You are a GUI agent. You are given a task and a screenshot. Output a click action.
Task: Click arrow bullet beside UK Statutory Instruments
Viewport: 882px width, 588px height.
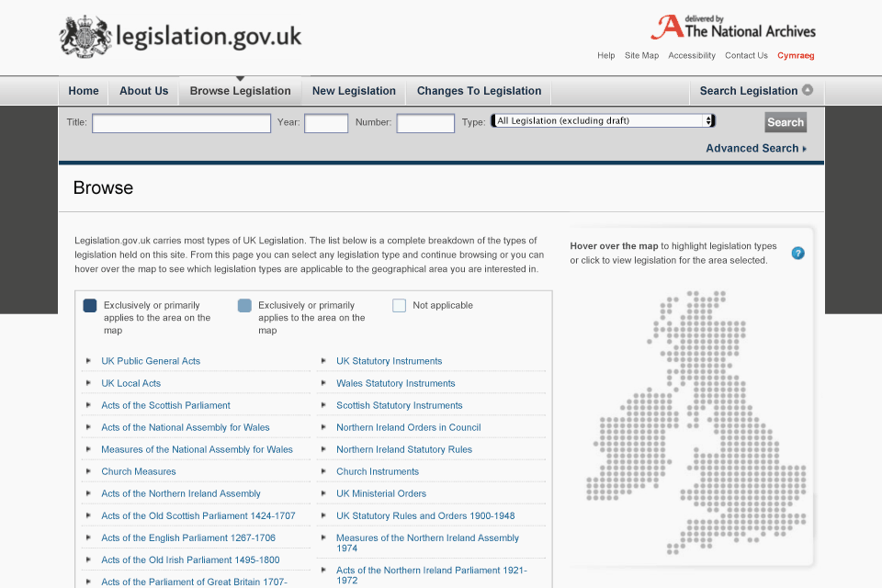tap(323, 361)
